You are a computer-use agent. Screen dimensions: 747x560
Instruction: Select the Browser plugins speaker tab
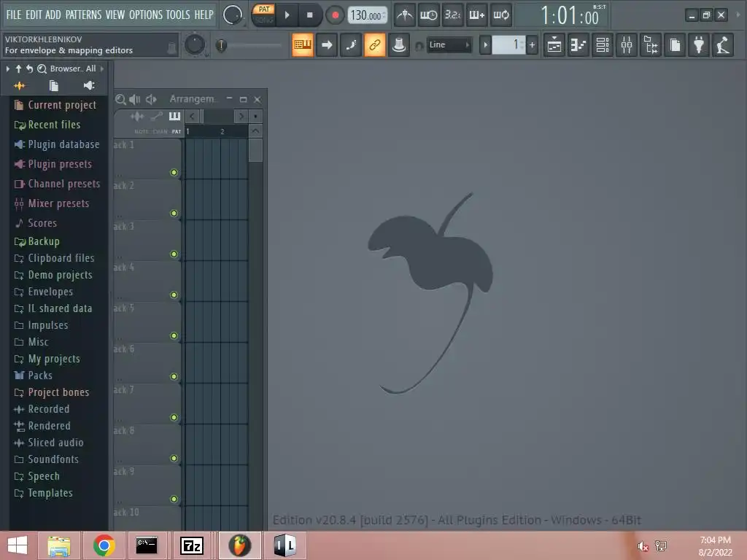coord(88,85)
